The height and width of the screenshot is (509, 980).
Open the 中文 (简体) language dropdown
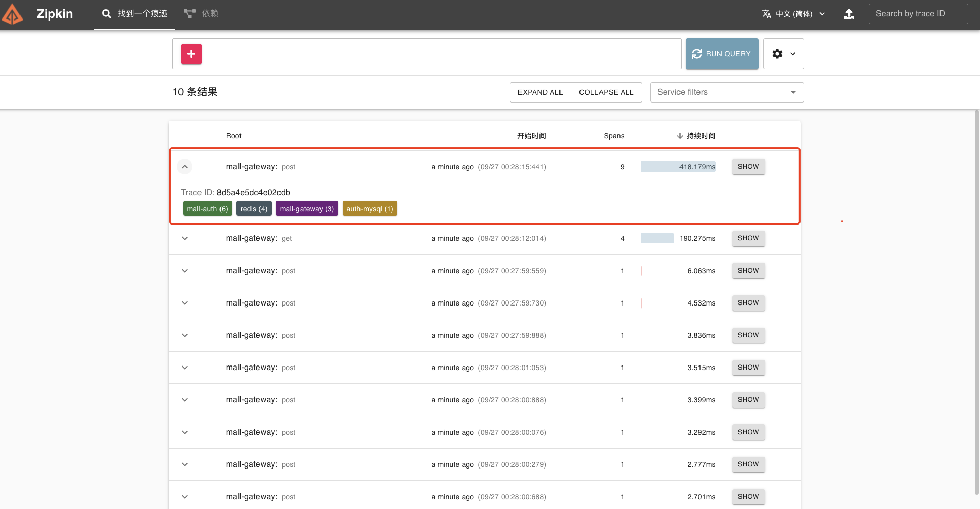click(x=793, y=14)
